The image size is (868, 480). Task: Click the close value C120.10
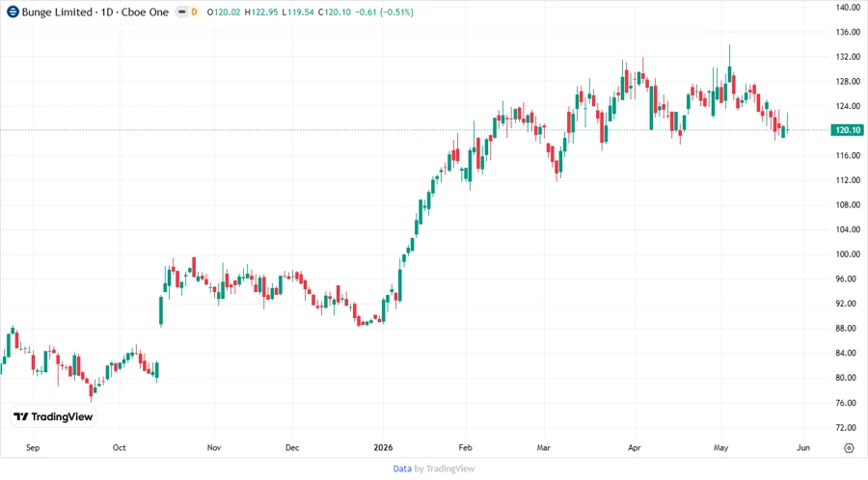(335, 13)
